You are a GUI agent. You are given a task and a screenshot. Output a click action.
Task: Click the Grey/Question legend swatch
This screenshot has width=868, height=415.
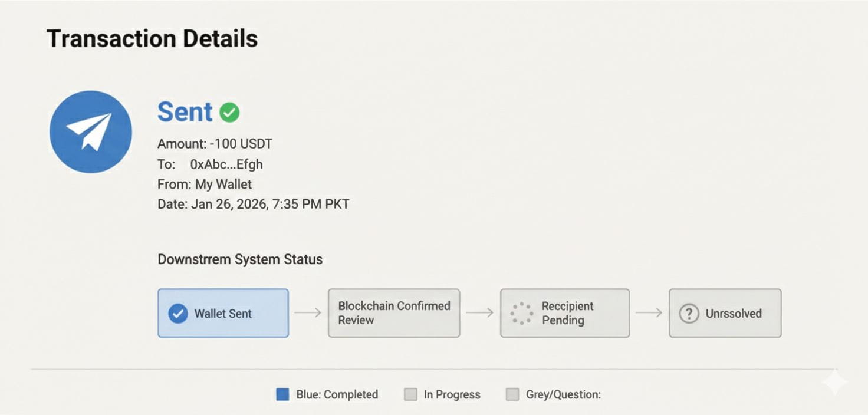(x=512, y=394)
